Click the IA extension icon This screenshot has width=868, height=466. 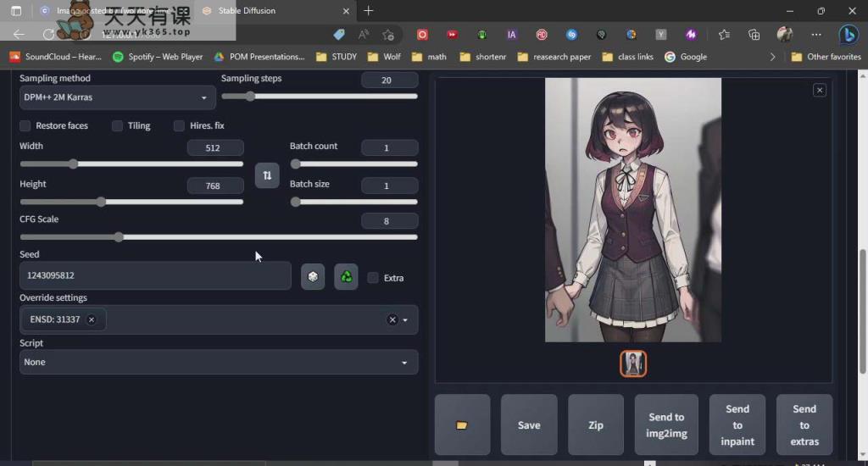[511, 35]
